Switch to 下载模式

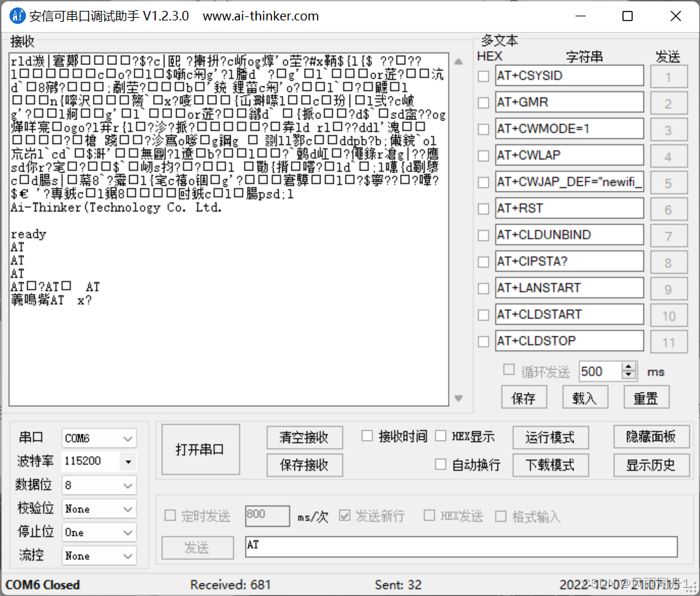tap(550, 465)
